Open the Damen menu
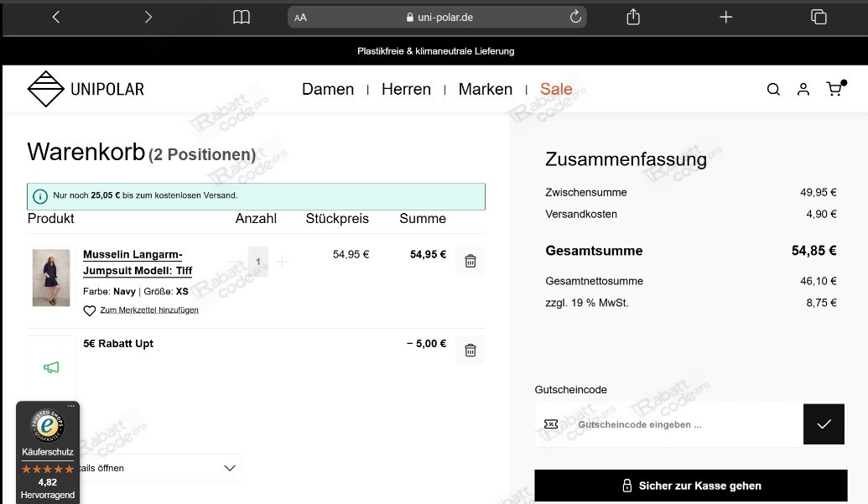This screenshot has height=504, width=868. [328, 89]
